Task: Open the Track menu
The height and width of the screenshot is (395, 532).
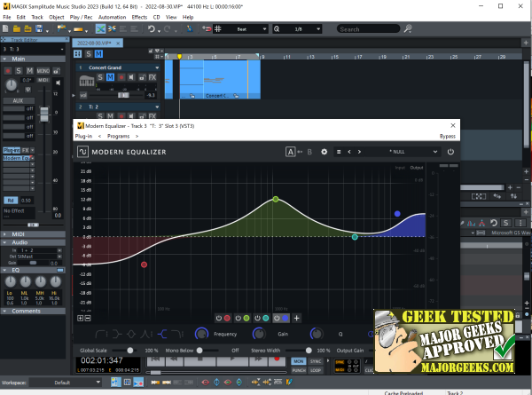Action: point(37,17)
